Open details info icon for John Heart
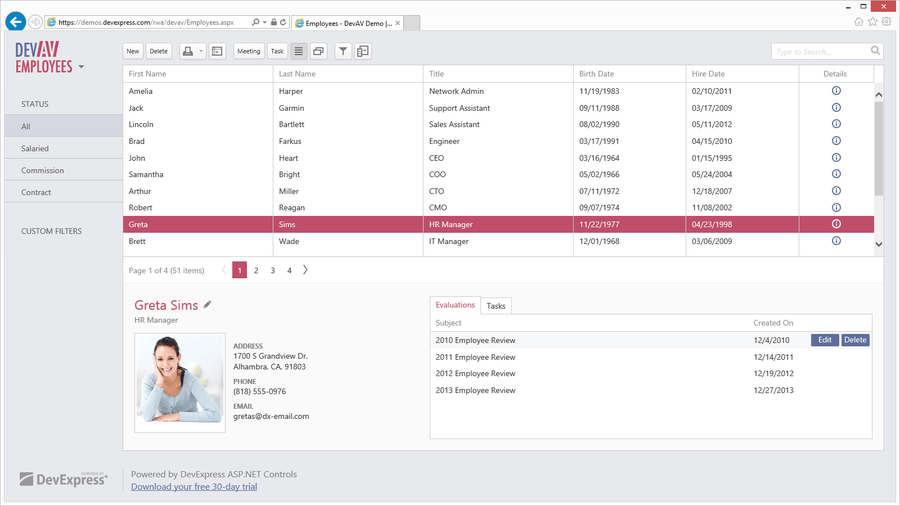 point(836,157)
